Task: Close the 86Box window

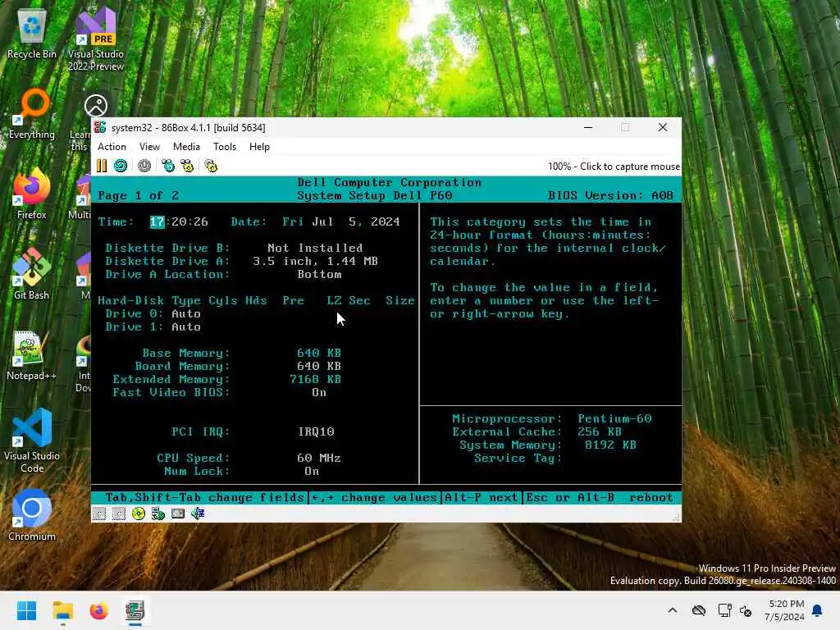Action: 663,127
